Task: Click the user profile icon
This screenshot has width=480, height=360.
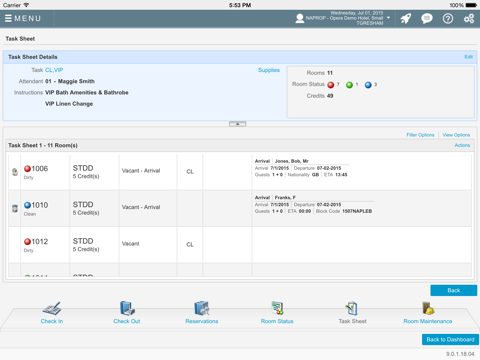Action: [x=300, y=18]
